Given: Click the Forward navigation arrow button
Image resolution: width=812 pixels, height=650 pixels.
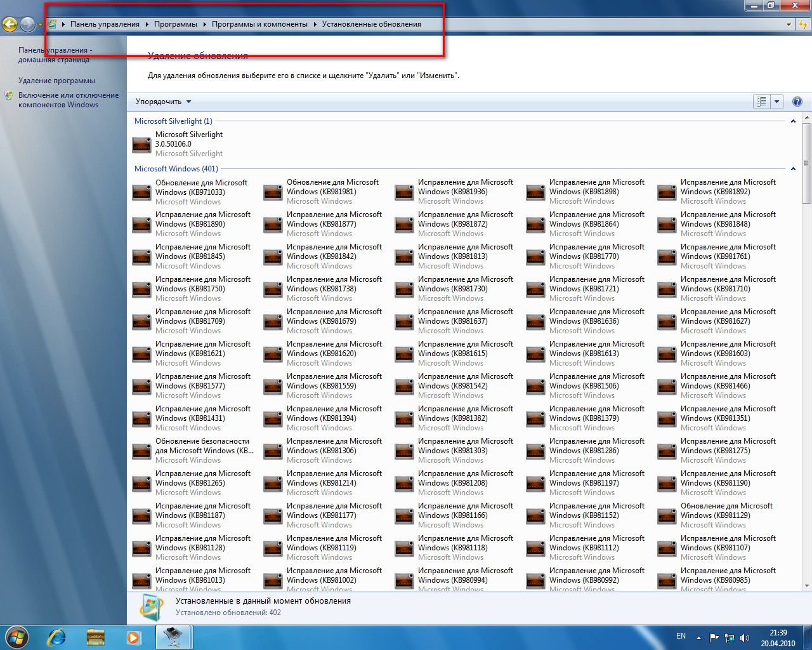Looking at the screenshot, I should coord(27,24).
